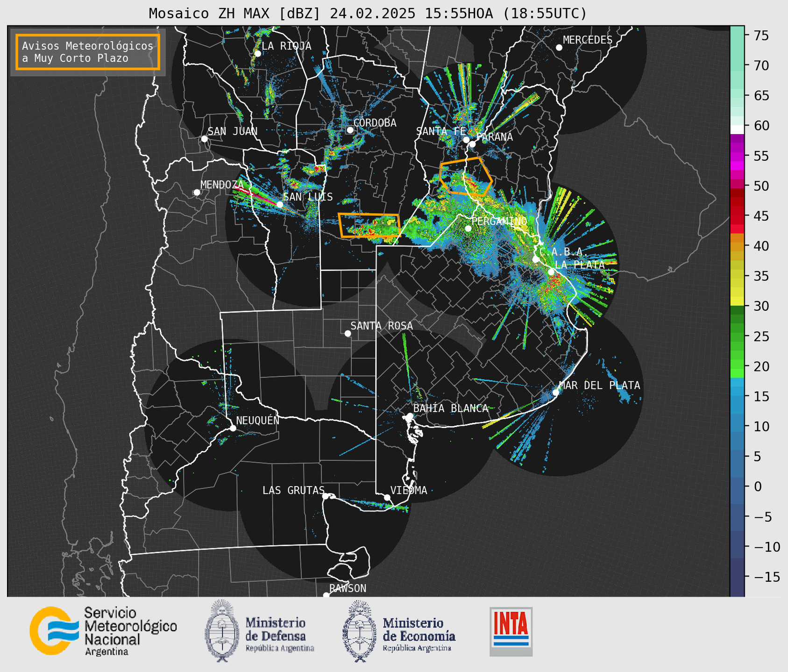This screenshot has height=672, width=788.
Task: Click the RAWSON city label
Action: coord(348,588)
